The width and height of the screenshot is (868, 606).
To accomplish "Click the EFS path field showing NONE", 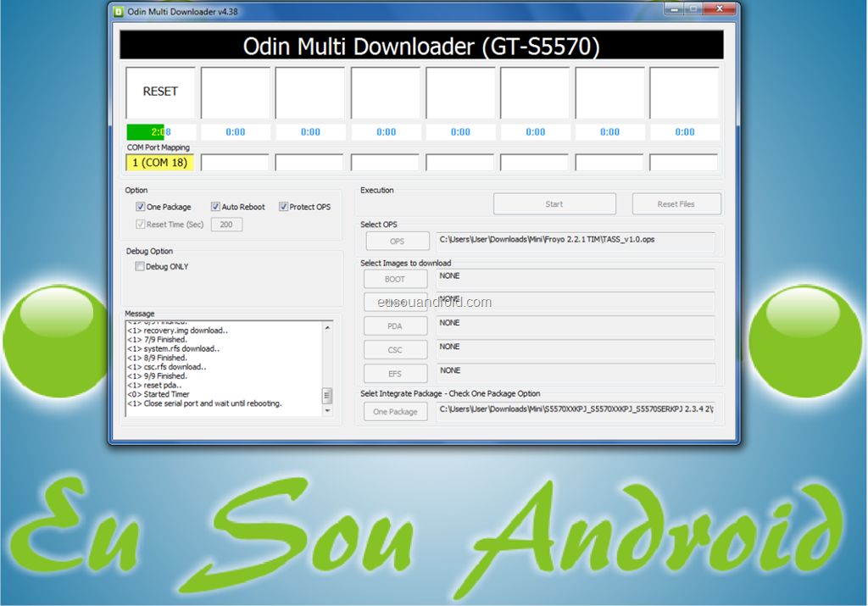I will coord(576,374).
